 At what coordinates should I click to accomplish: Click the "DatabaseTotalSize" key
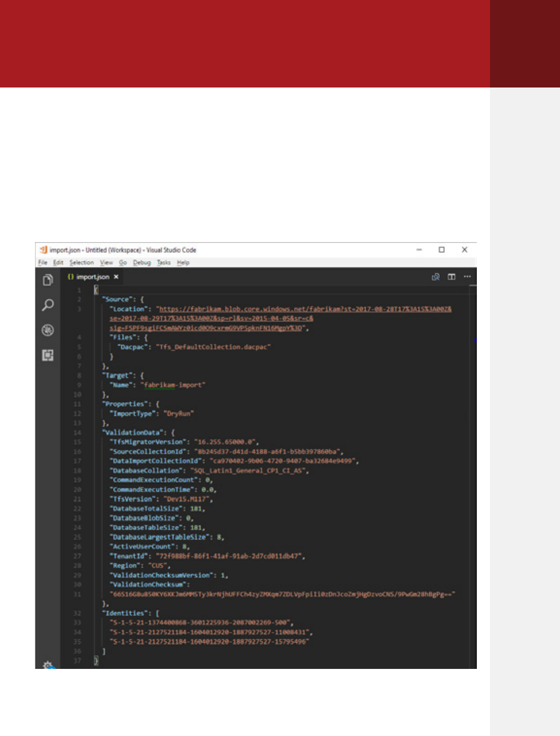click(x=146, y=508)
